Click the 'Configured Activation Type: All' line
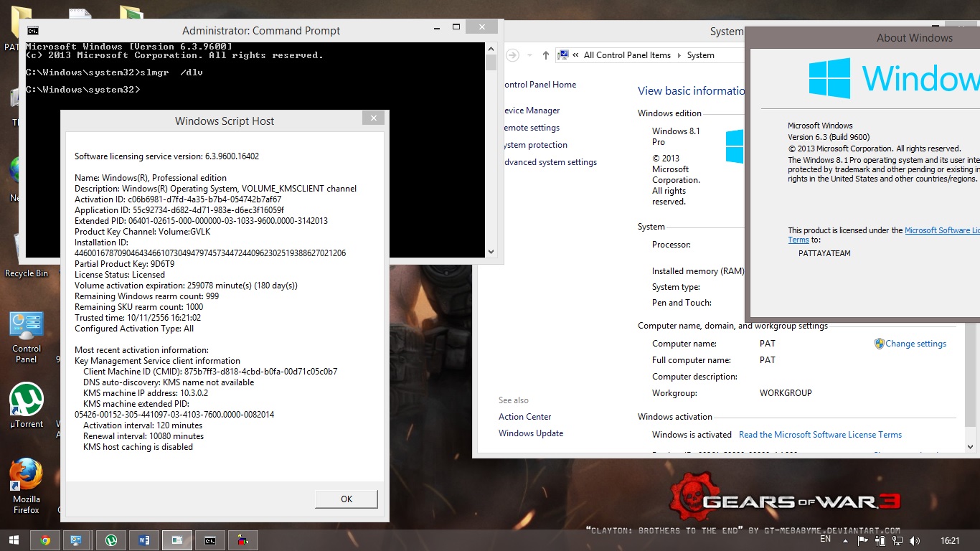Viewport: 980px width, 551px height. point(134,329)
